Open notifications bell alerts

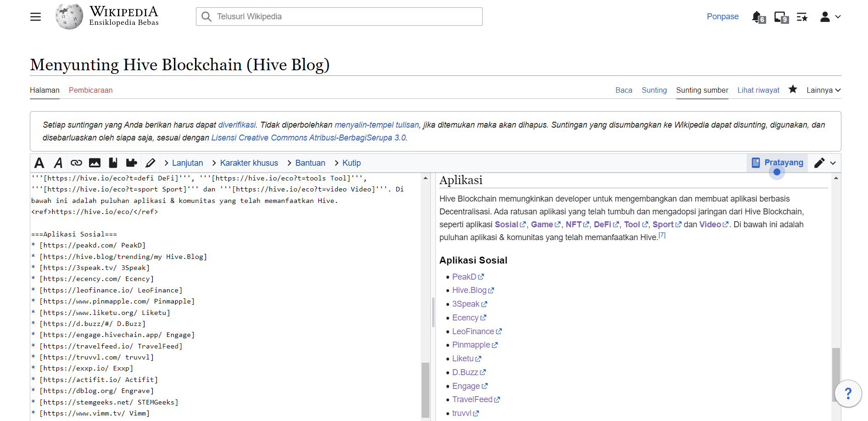coord(758,17)
